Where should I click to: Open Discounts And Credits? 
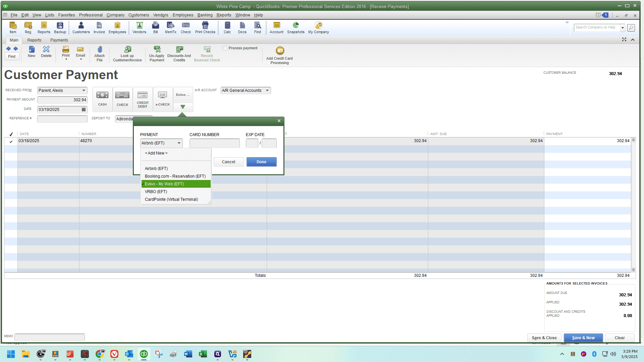(179, 54)
